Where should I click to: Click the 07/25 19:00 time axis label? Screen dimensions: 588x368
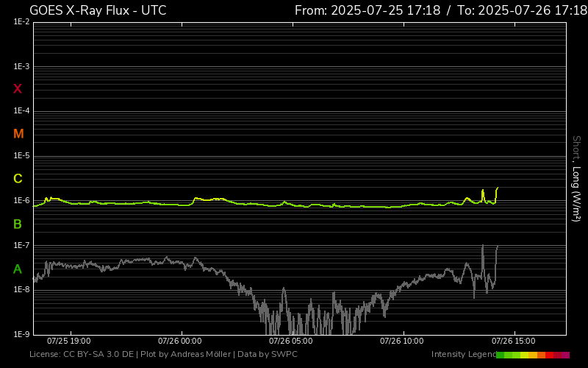(68, 342)
